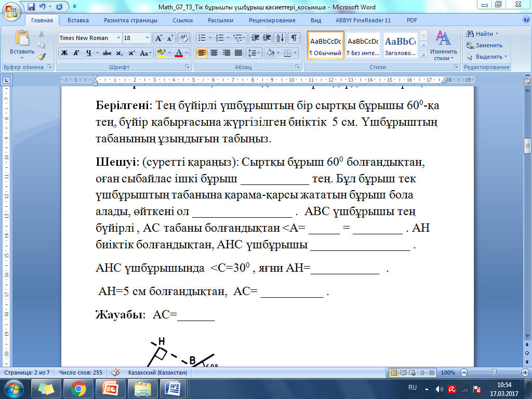The width and height of the screenshot is (532, 399).
Task: Toggle underline formatting Ч
Action: (88, 53)
